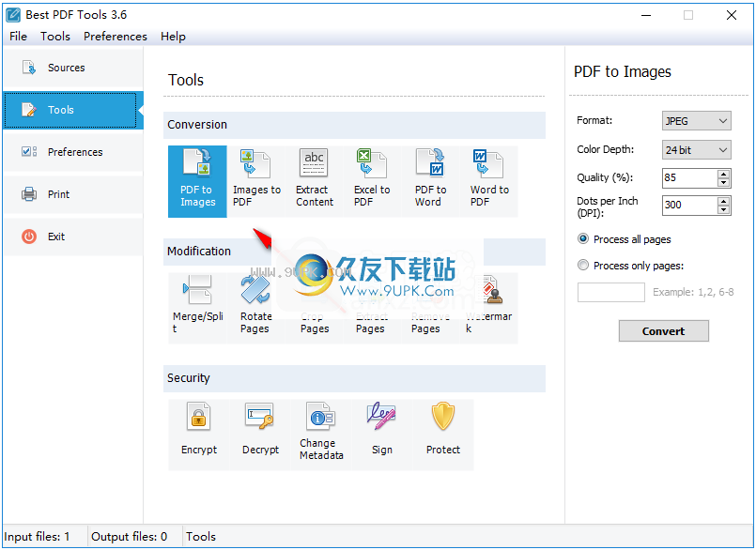
Task: Open the Watermark tool
Action: pos(489,308)
